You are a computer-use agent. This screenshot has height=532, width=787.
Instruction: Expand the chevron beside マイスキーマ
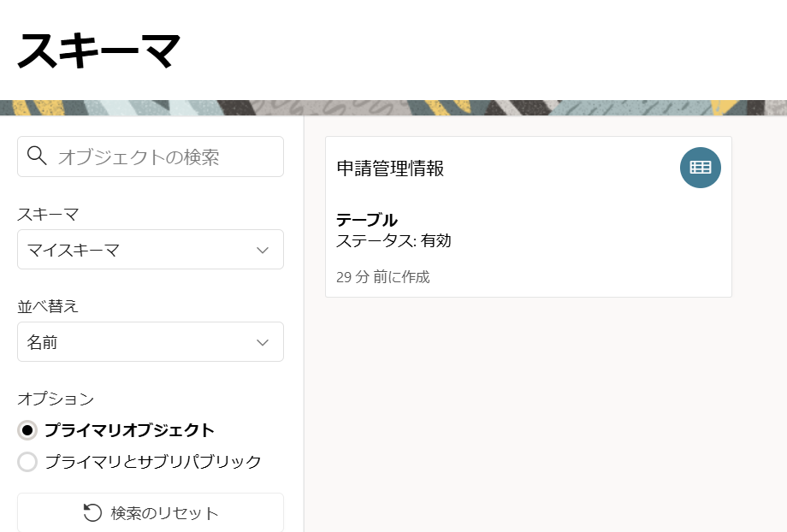coord(263,250)
